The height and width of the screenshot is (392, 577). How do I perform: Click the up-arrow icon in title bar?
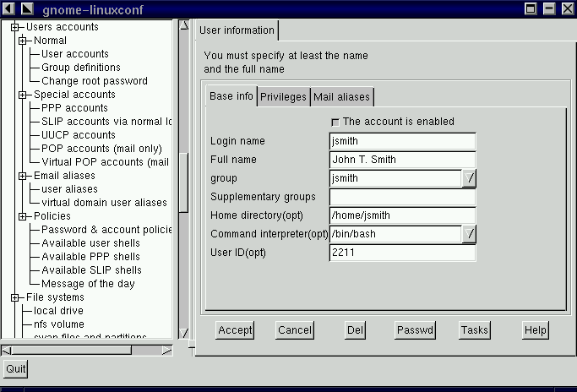coord(27,8)
